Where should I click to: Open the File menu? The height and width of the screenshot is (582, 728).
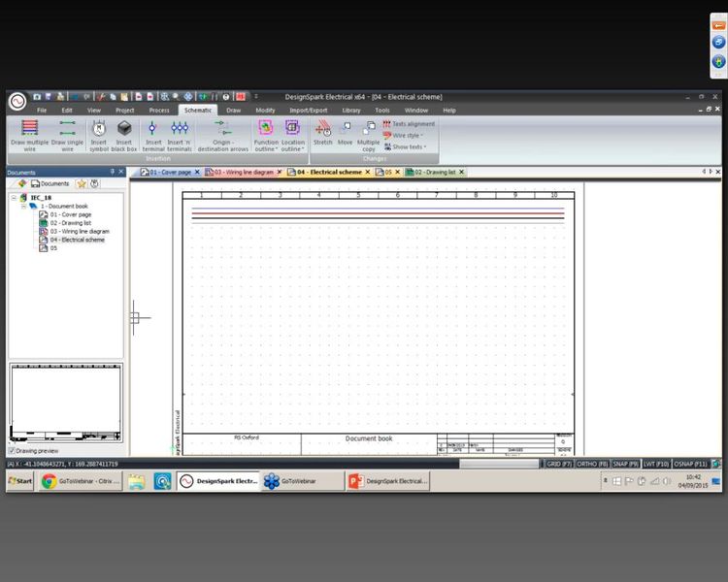coord(42,111)
